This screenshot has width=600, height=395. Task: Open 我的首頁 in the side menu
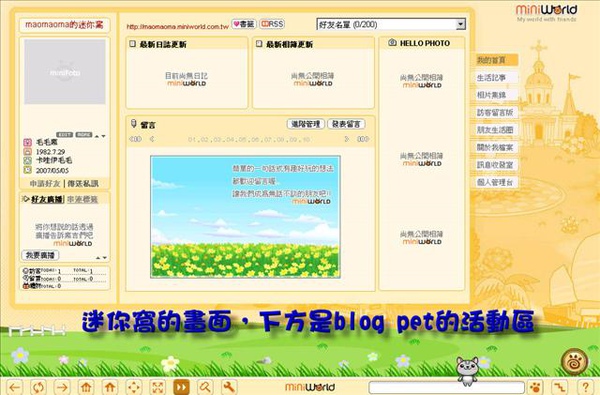pos(496,60)
